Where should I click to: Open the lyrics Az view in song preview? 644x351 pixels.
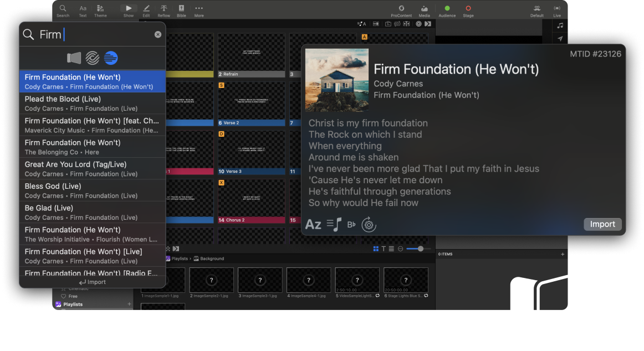click(x=314, y=224)
